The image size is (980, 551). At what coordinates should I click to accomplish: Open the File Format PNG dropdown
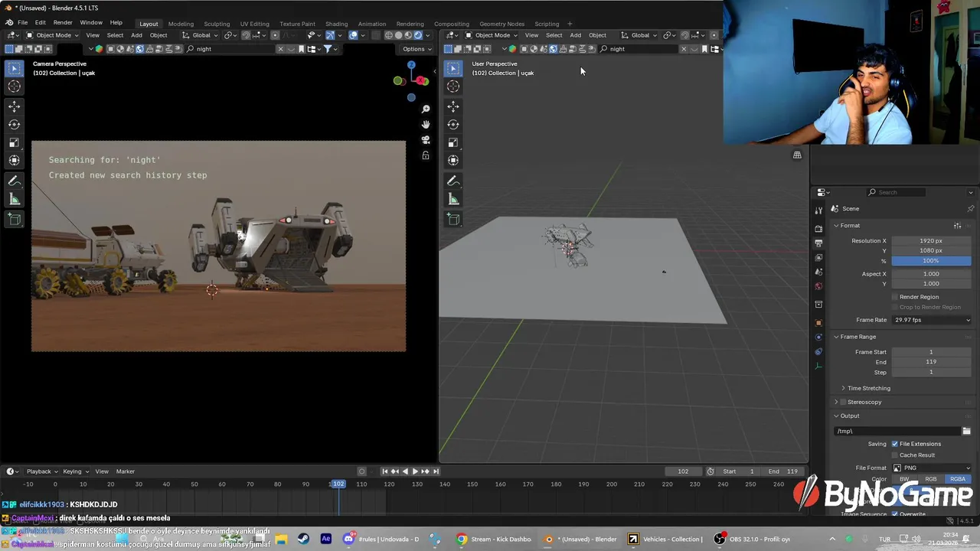[931, 468]
